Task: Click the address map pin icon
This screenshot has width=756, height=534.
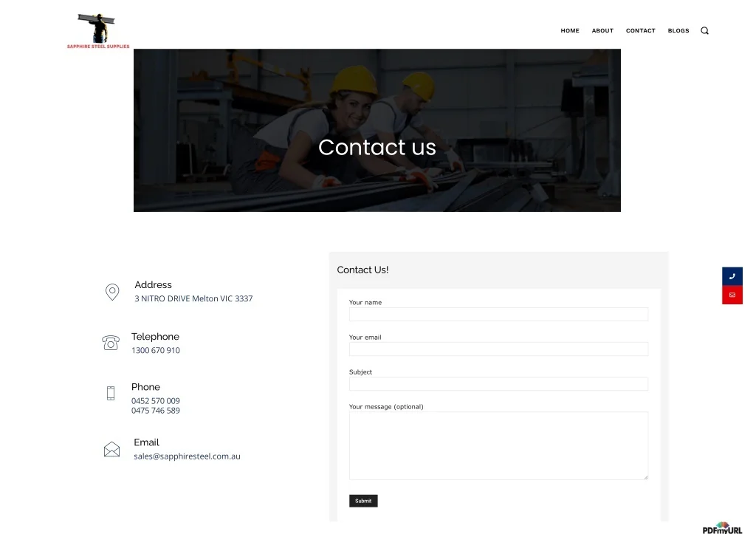Action: [x=112, y=292]
